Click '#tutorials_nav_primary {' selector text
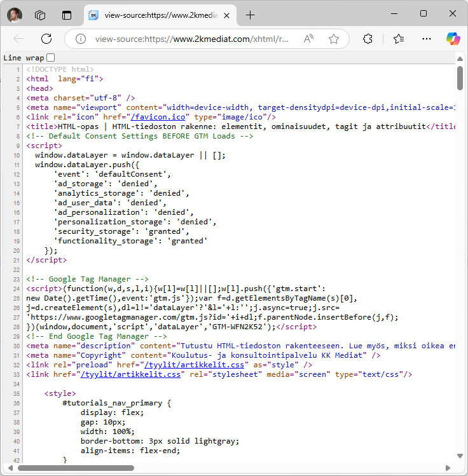Viewport: 468px width, 476px height. (x=117, y=403)
